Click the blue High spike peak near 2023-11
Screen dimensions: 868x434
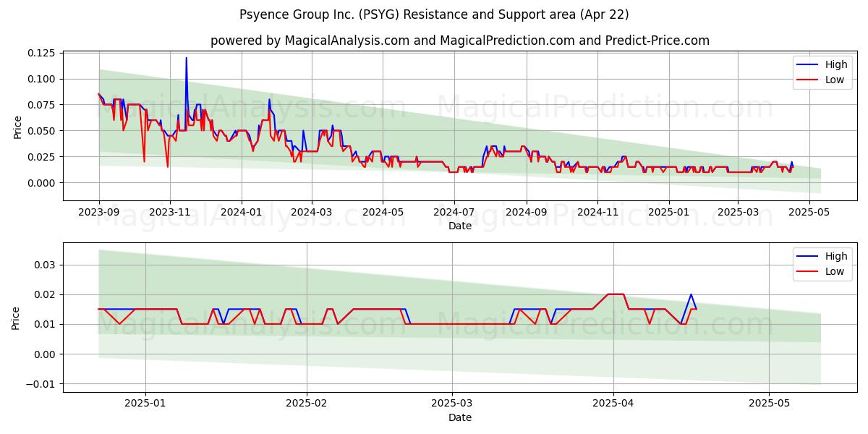(186, 58)
